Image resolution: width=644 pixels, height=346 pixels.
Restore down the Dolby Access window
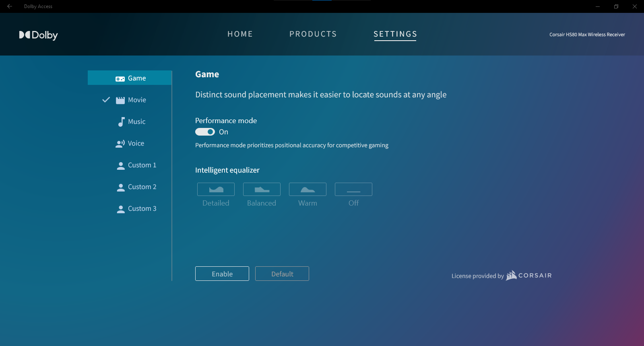[x=616, y=6]
